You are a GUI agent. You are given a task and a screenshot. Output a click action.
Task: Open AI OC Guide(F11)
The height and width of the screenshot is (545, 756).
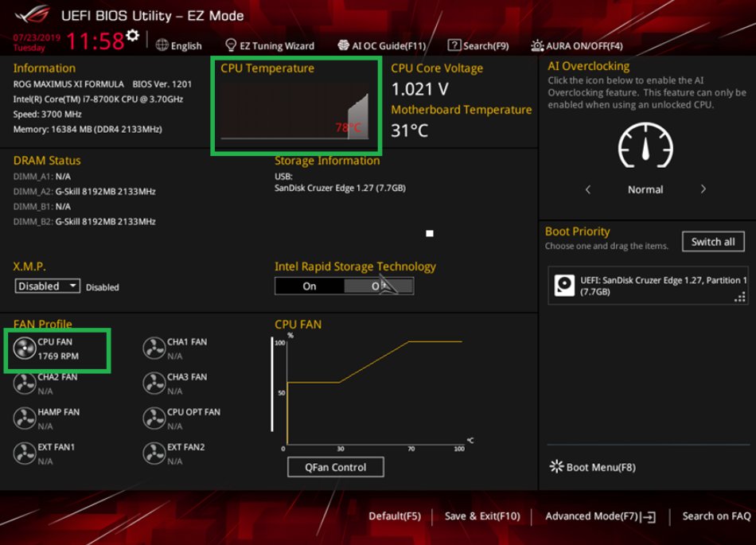tap(382, 46)
